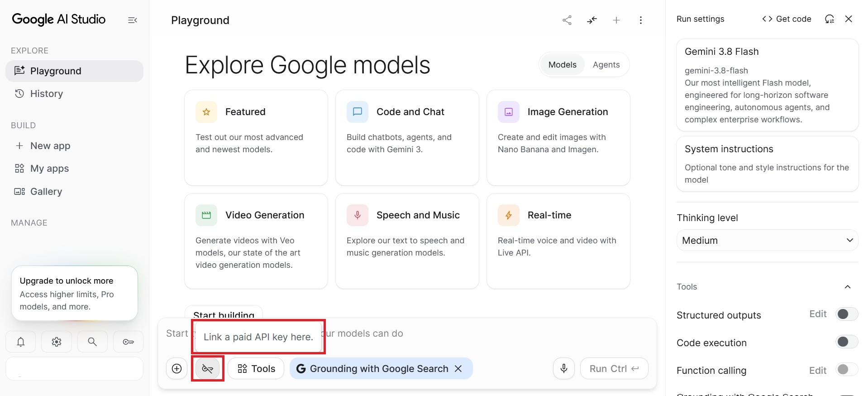
Task: Click the add attachment plus circle button
Action: (177, 369)
